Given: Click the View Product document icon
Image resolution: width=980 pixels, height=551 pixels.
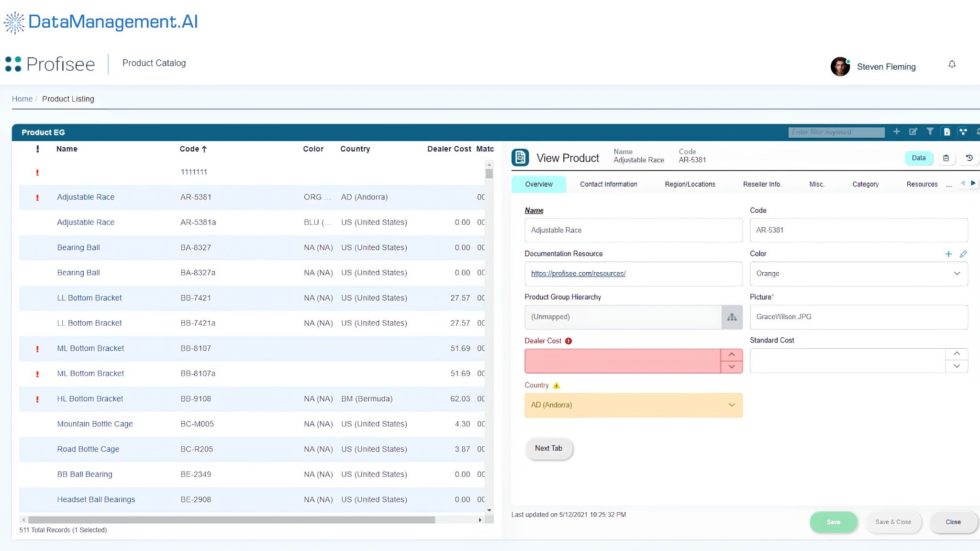Looking at the screenshot, I should [520, 157].
